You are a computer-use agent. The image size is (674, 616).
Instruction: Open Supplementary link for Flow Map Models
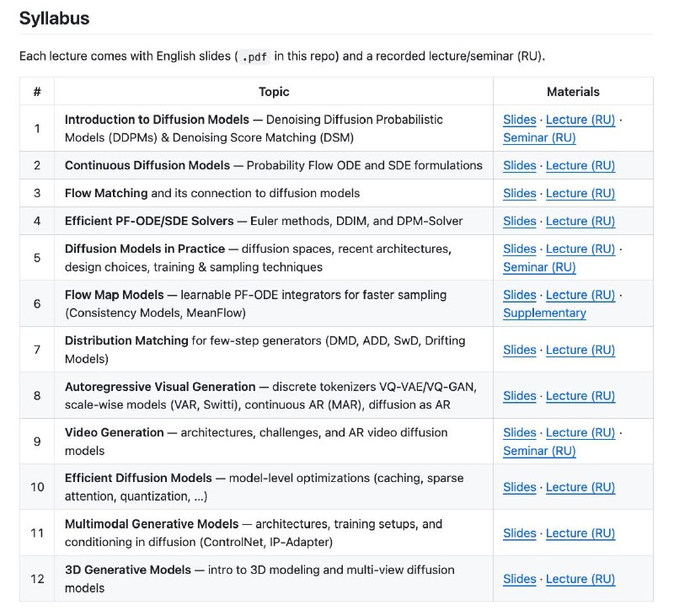(x=544, y=313)
